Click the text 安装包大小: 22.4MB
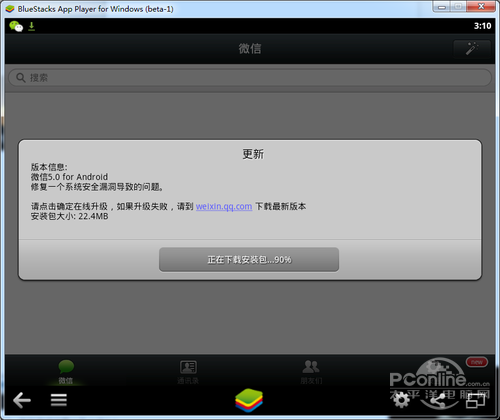The image size is (500, 420). coord(69,216)
